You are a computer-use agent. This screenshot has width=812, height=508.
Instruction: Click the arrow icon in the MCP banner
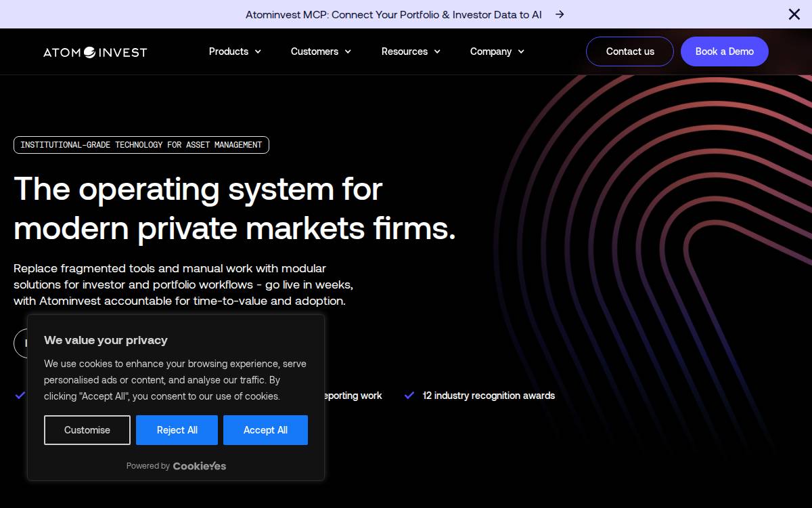560,14
